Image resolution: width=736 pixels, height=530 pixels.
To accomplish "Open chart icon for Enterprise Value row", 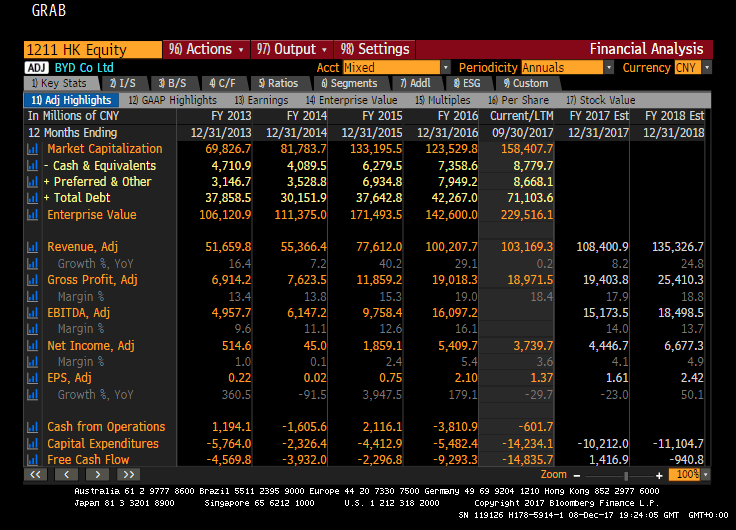I will [x=33, y=215].
